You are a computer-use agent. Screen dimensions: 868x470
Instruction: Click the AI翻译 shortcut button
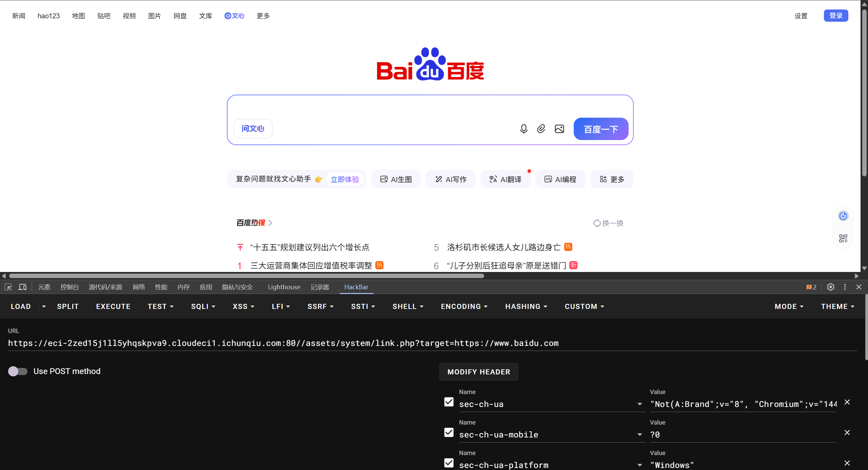[506, 179]
